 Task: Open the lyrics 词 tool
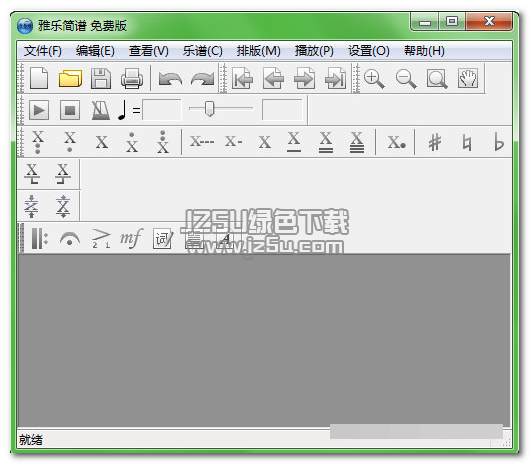click(x=163, y=239)
